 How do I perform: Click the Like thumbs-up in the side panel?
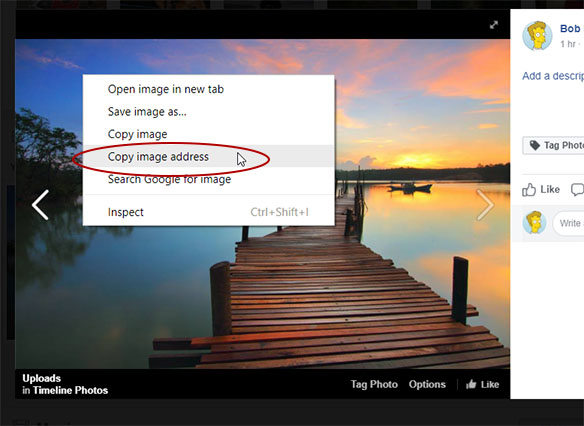click(529, 190)
